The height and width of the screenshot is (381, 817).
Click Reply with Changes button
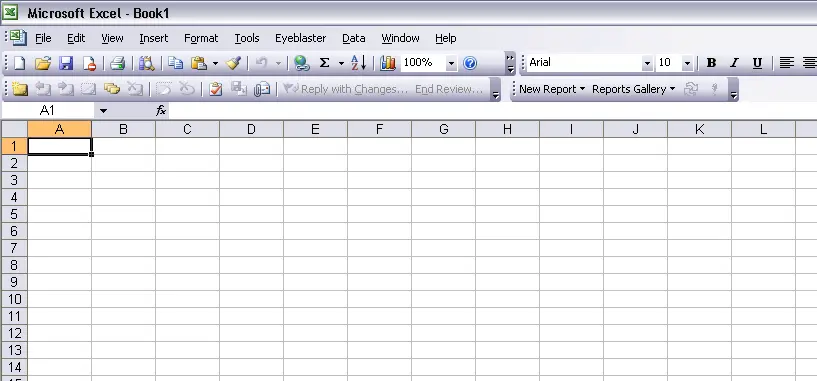(345, 89)
